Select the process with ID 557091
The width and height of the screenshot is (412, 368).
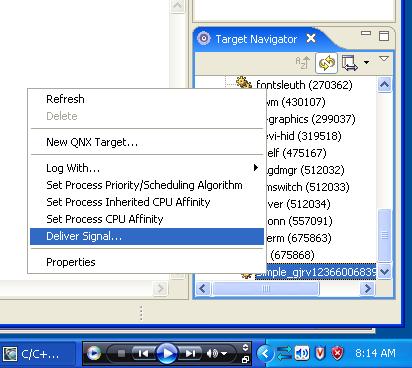tap(299, 221)
